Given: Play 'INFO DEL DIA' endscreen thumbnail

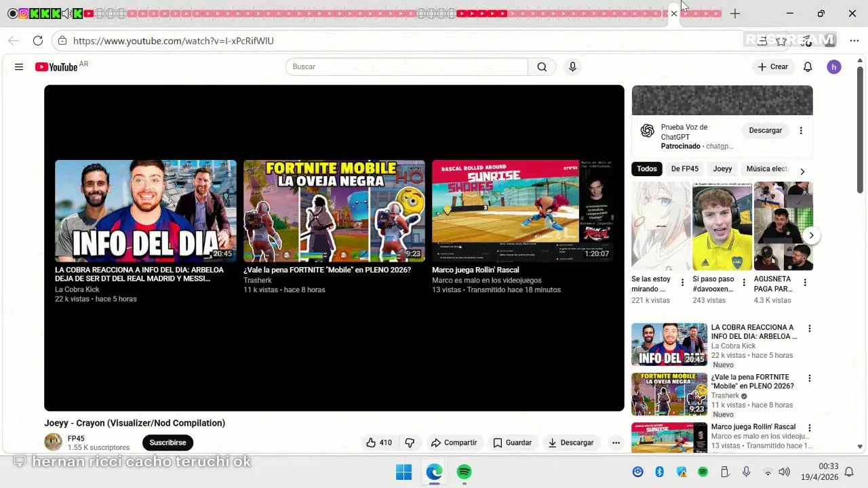Looking at the screenshot, I should coord(146,211).
